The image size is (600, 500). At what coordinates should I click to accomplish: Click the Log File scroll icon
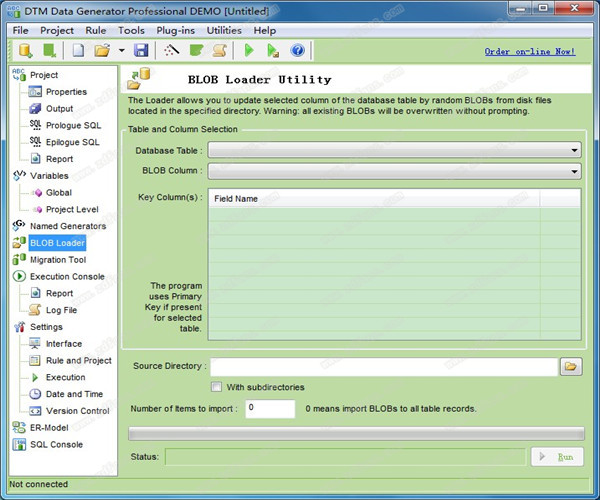coord(35,310)
